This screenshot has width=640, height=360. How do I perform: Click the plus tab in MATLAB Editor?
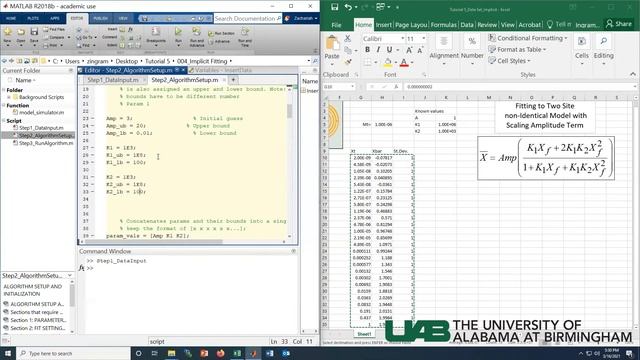pyautogui.click(x=233, y=80)
